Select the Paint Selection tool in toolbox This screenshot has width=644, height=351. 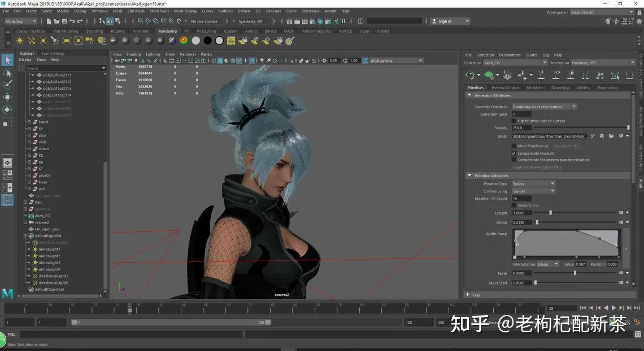(x=7, y=85)
